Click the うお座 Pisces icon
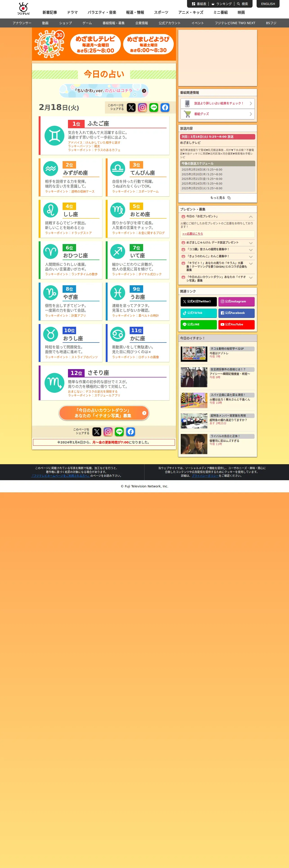Screen dimensions: 289x868 (118, 293)
